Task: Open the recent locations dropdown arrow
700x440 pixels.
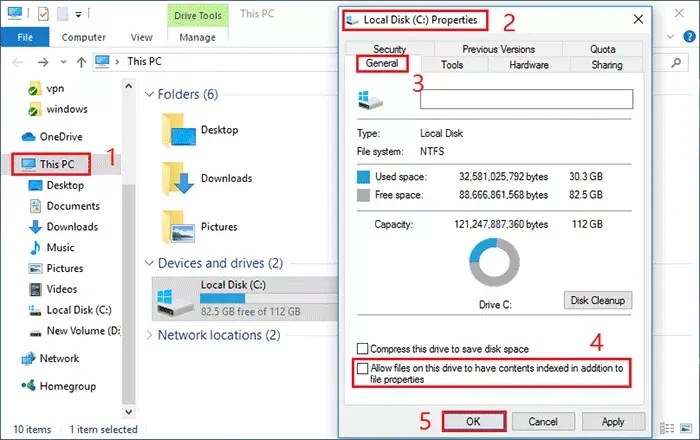Action: [x=63, y=62]
